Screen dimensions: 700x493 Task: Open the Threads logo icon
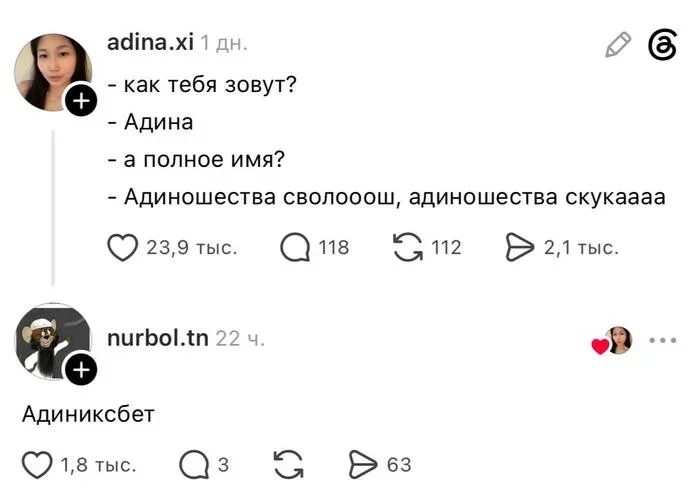[x=662, y=45]
